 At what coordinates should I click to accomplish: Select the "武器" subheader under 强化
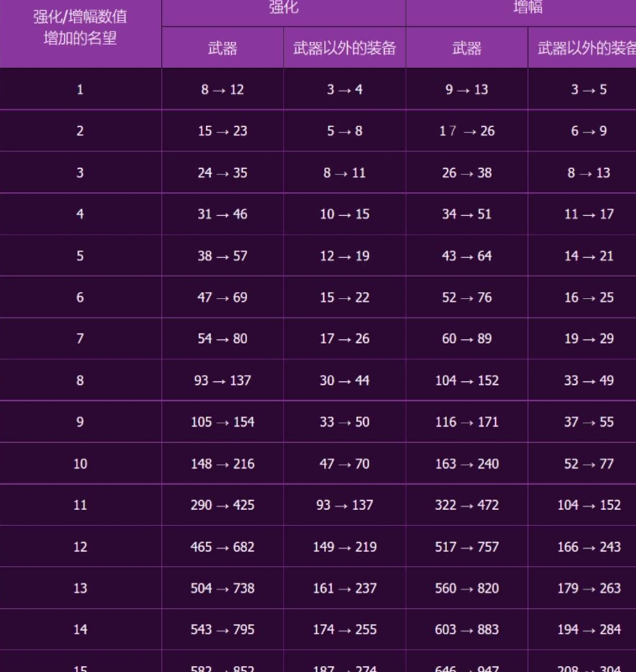(223, 48)
